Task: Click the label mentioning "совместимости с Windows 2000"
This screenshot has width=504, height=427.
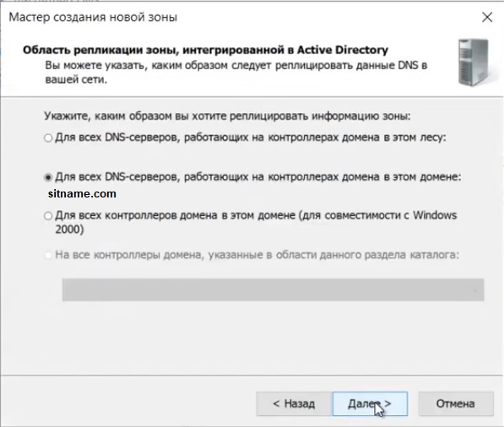Action: click(256, 222)
